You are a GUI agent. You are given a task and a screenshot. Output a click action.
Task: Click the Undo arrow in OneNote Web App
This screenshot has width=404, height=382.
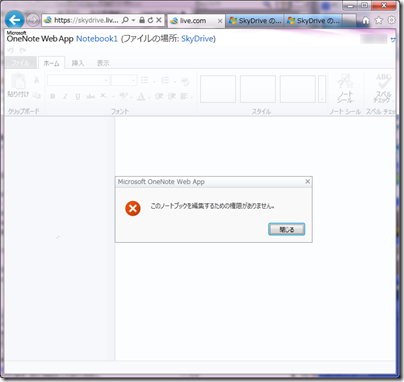[x=10, y=51]
